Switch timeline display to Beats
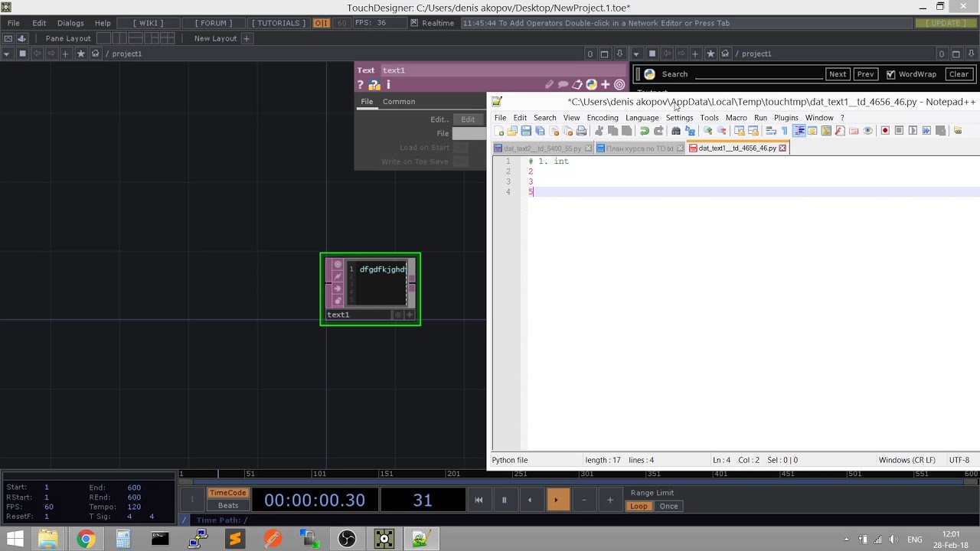Image resolution: width=980 pixels, height=551 pixels. 228,506
